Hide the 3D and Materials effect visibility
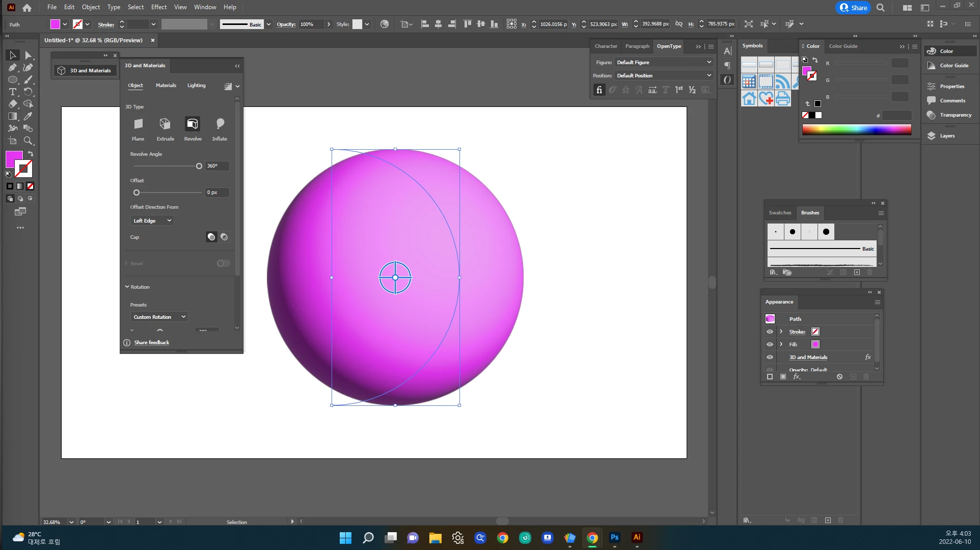The image size is (980, 550). pos(770,357)
